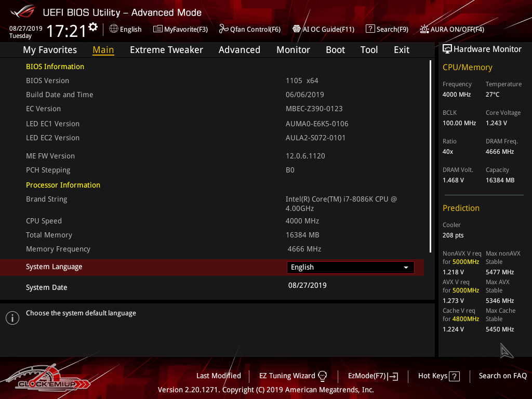Click the globe language icon

point(114,29)
